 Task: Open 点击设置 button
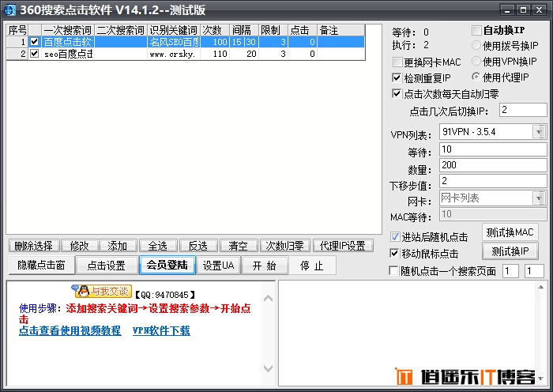click(x=107, y=266)
